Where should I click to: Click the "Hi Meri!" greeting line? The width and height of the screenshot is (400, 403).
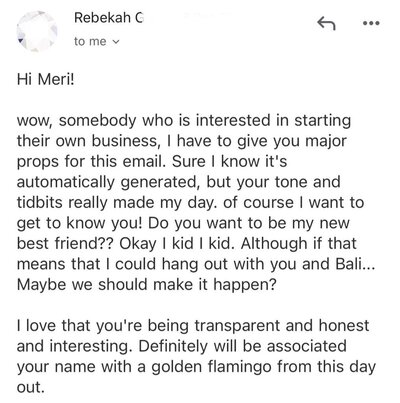point(46,79)
